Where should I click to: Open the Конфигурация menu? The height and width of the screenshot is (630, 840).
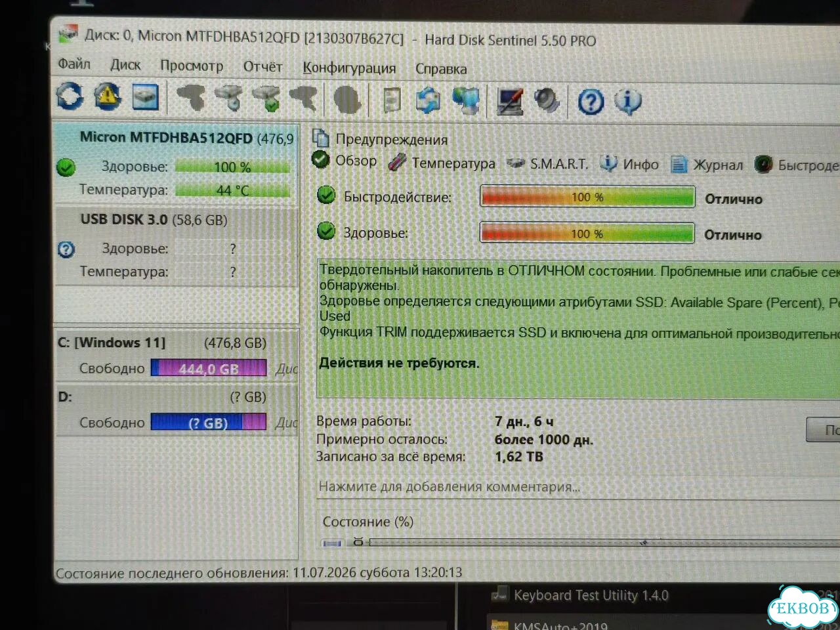349,68
